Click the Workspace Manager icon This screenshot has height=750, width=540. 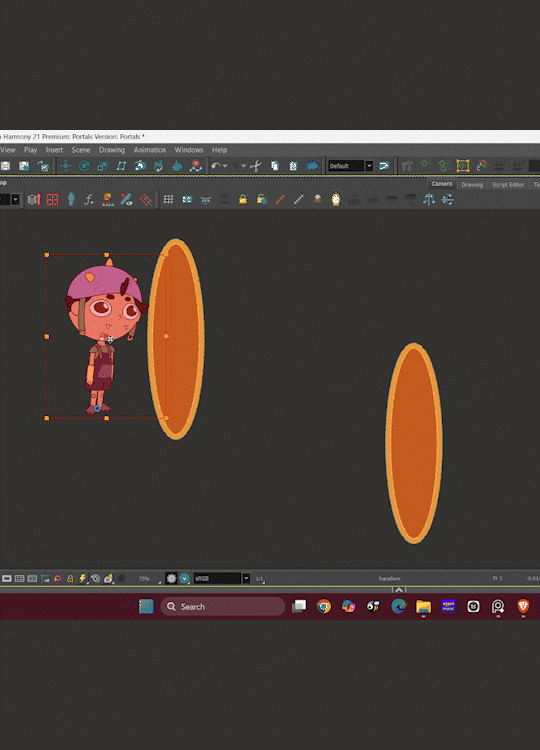384,166
